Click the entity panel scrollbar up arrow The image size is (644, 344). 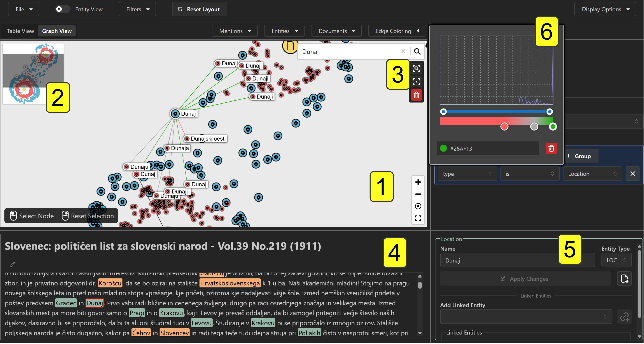(640, 246)
